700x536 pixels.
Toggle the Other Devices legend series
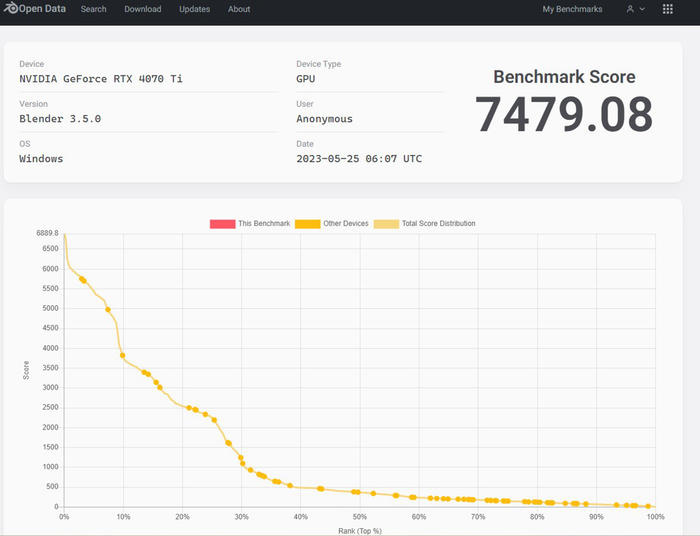pyautogui.click(x=346, y=223)
